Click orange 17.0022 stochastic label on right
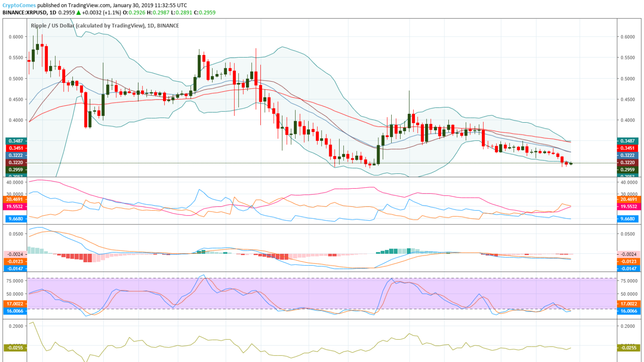 (x=628, y=304)
